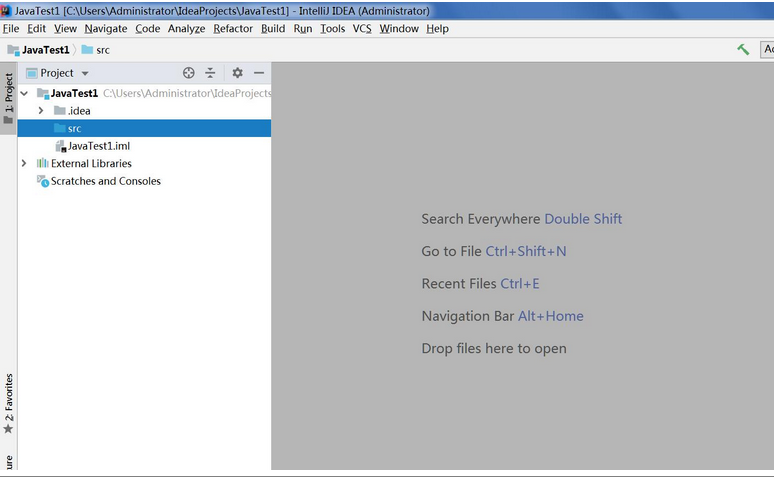Click the Collapse All icon in Project panel
Viewport: 774px width, 477px height.
[x=210, y=73]
